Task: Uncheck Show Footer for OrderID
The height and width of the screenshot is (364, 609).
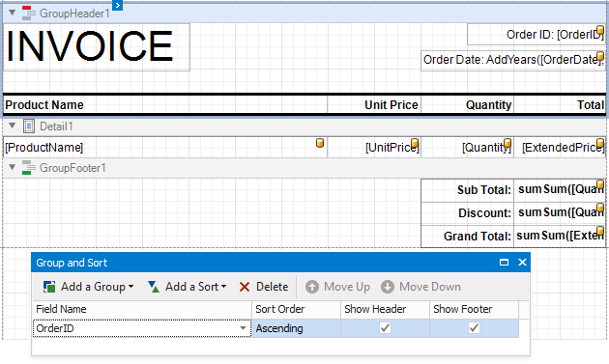Action: click(x=474, y=328)
